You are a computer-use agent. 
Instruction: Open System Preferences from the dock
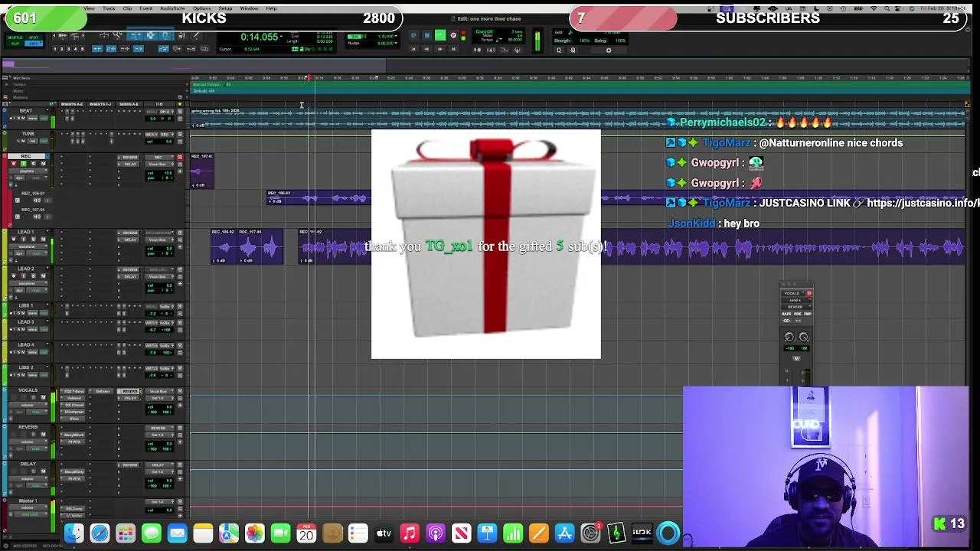pyautogui.click(x=590, y=533)
